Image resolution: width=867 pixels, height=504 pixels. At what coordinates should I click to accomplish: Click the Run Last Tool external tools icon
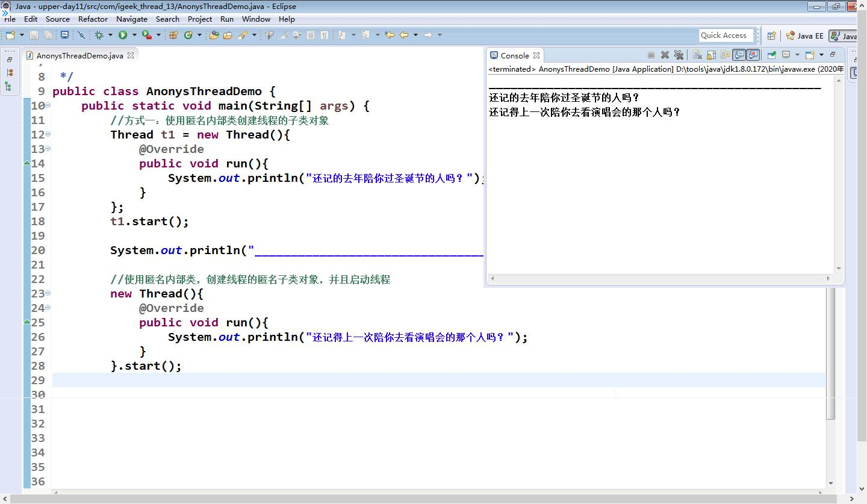[147, 35]
